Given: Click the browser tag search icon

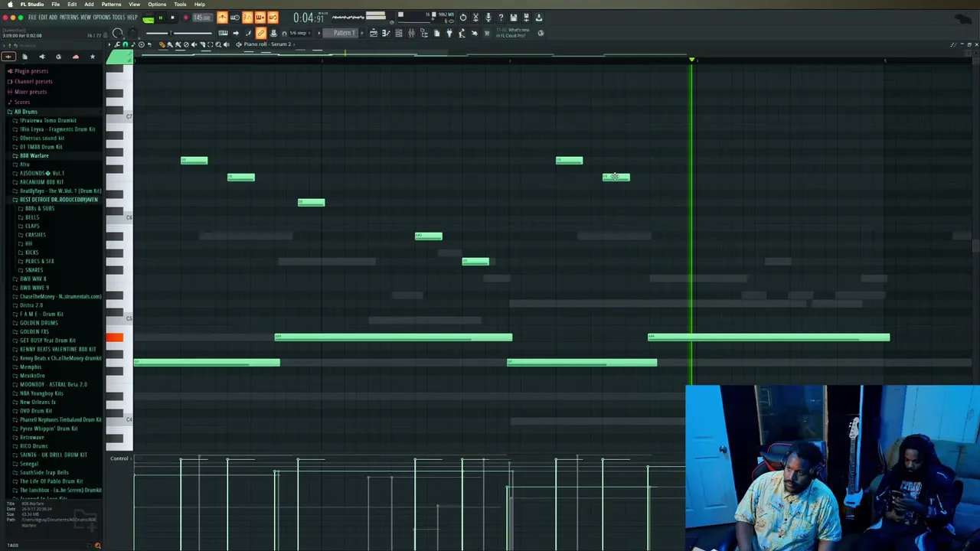Looking at the screenshot, I should click(x=97, y=546).
